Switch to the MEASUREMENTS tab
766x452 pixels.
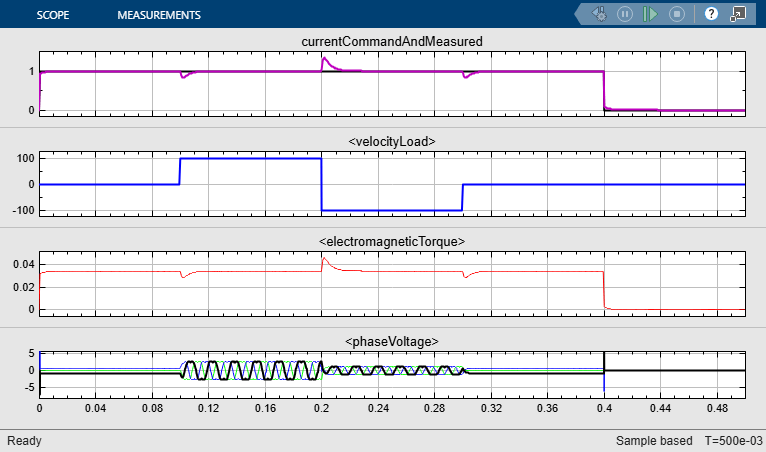159,15
